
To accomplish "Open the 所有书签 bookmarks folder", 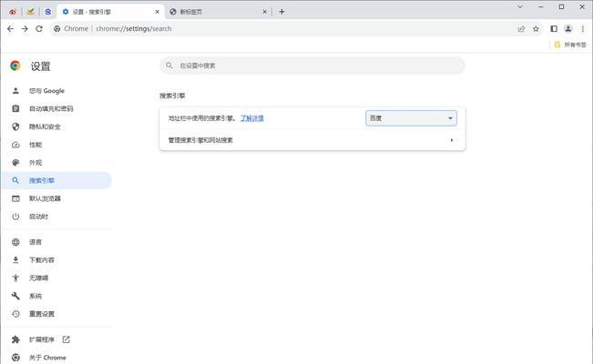I will tap(570, 45).
